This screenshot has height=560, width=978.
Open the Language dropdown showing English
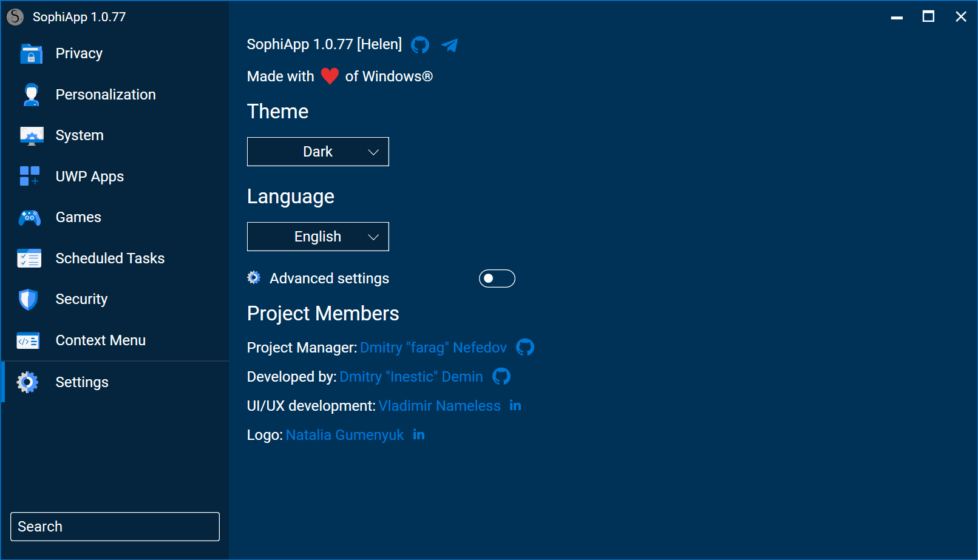pos(318,237)
